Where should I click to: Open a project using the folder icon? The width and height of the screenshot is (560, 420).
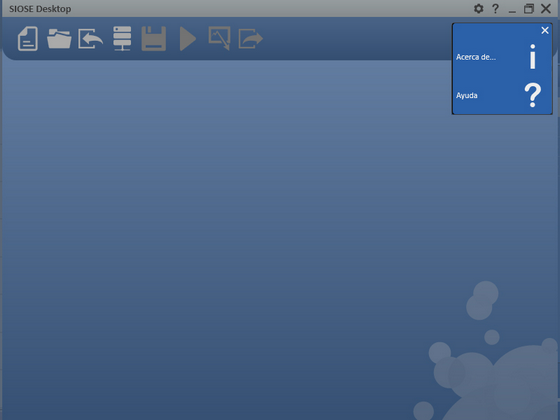pyautogui.click(x=59, y=39)
